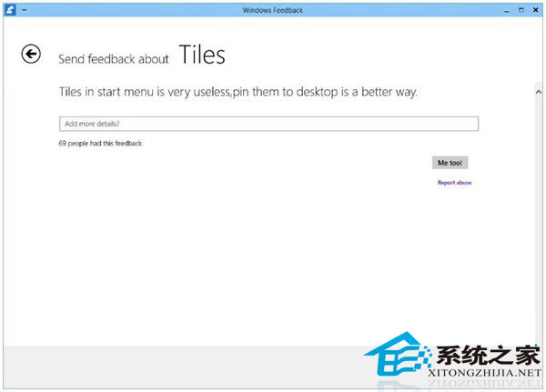This screenshot has height=392, width=546.
Task: Click the Tiles category heading
Action: click(x=202, y=55)
